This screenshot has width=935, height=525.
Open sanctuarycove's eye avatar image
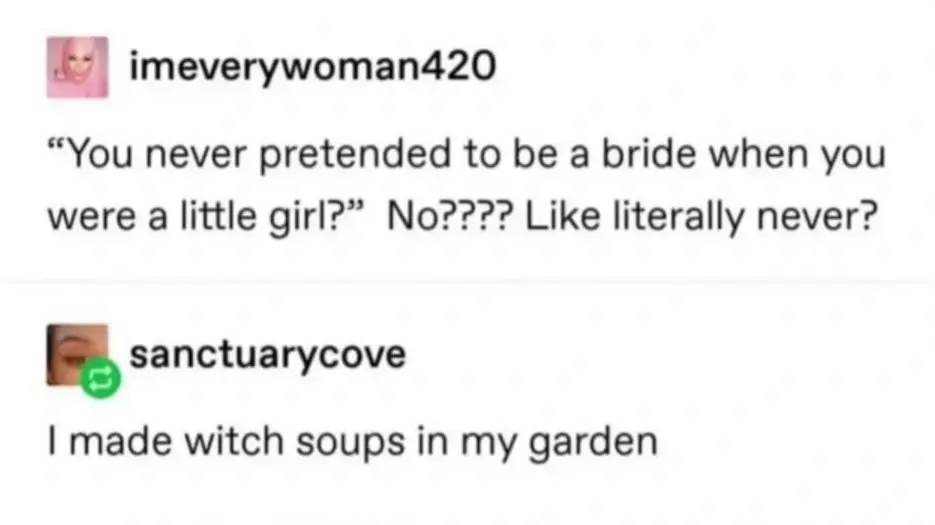tap(76, 354)
